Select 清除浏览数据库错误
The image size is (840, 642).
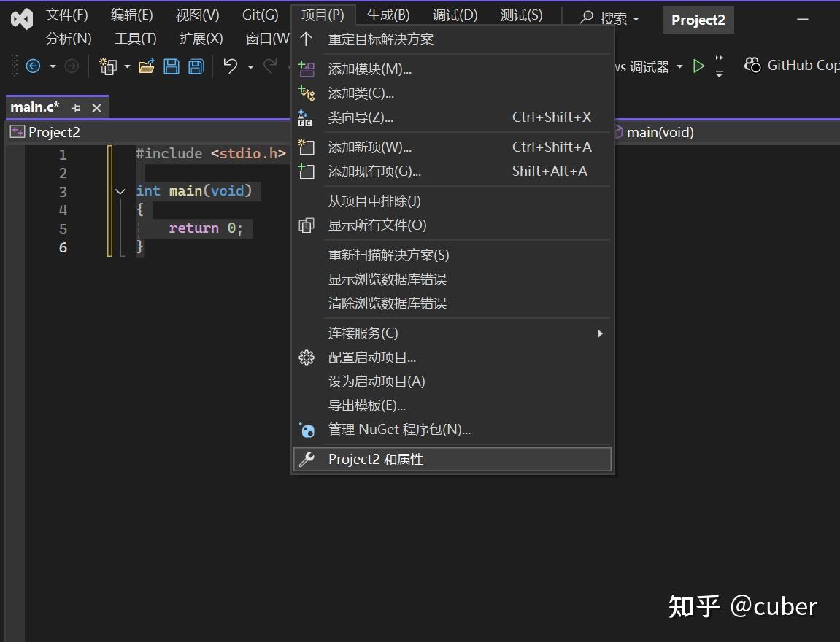tap(452, 303)
